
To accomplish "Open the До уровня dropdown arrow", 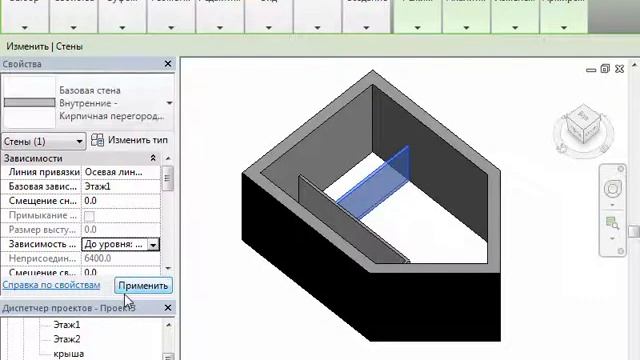I will pos(153,245).
